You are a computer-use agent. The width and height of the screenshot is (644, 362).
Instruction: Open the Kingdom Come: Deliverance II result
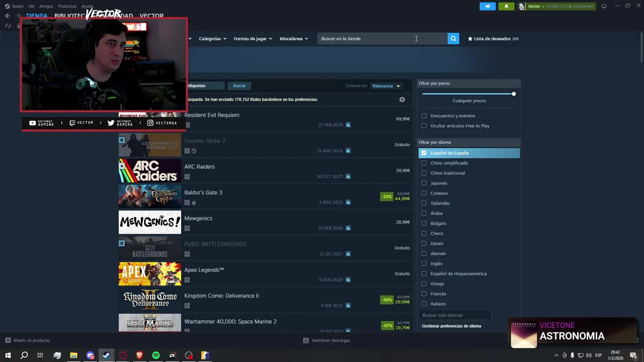266,299
